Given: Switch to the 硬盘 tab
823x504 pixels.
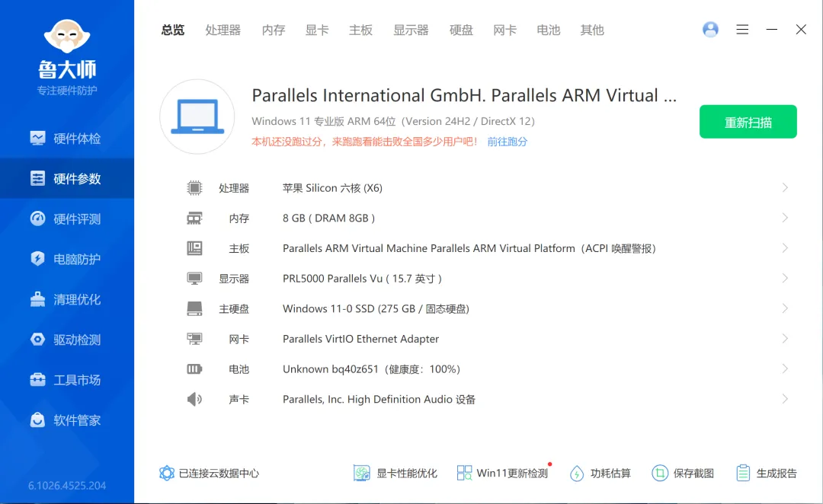Looking at the screenshot, I should pyautogui.click(x=461, y=30).
